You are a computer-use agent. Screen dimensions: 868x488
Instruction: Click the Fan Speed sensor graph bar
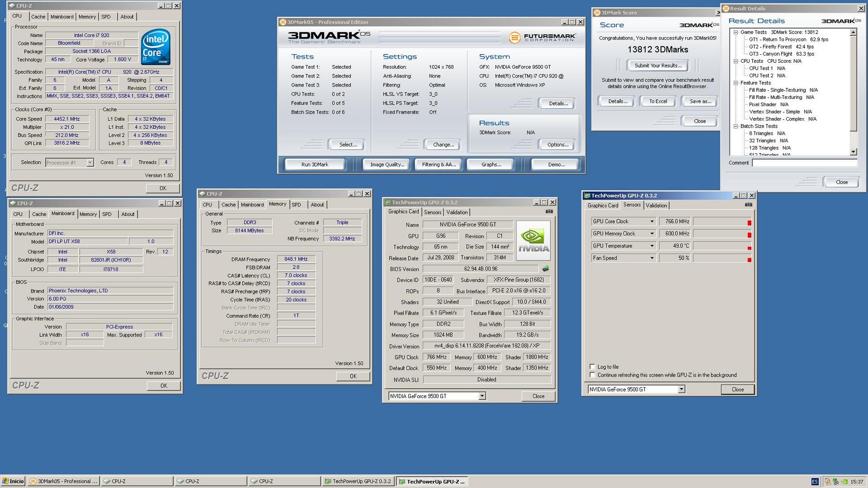coord(722,258)
